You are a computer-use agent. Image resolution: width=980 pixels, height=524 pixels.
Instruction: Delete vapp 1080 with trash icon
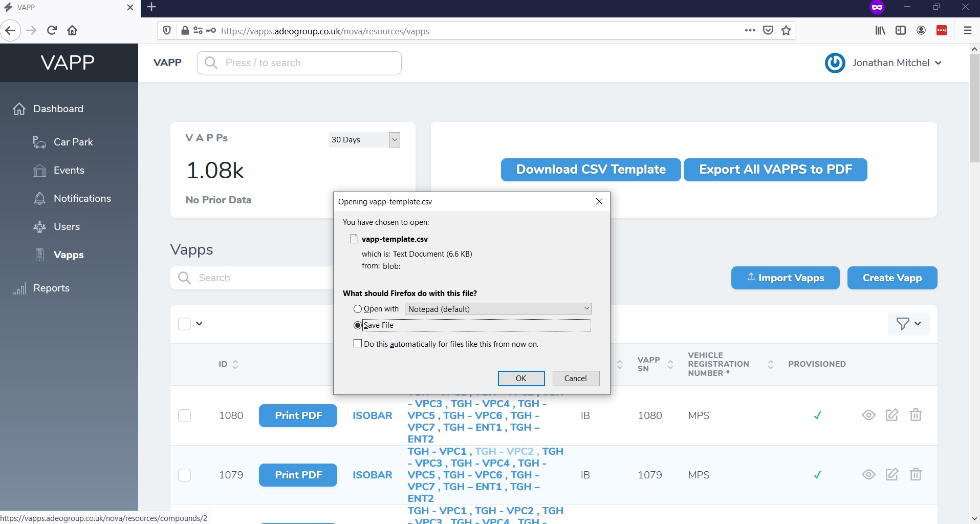click(x=916, y=415)
